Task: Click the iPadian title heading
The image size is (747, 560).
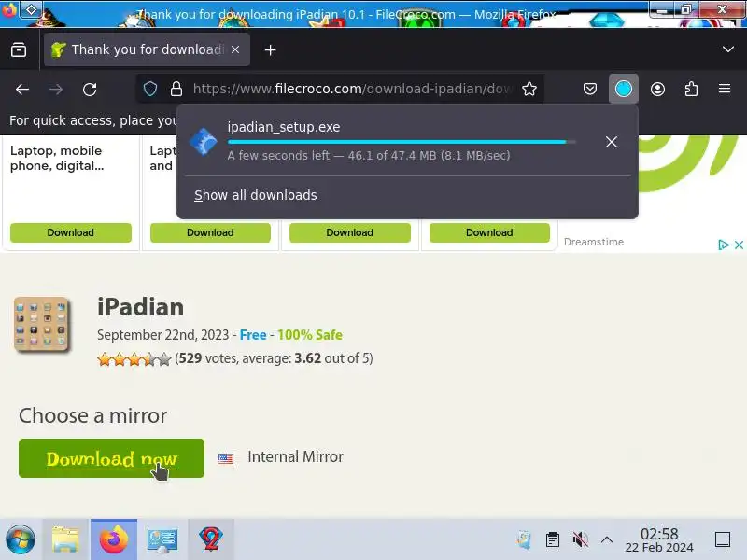Action: coord(141,307)
